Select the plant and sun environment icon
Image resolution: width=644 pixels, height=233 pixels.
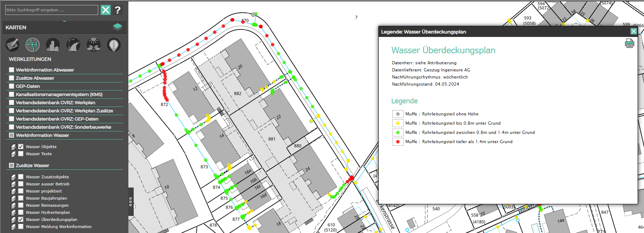click(x=94, y=45)
